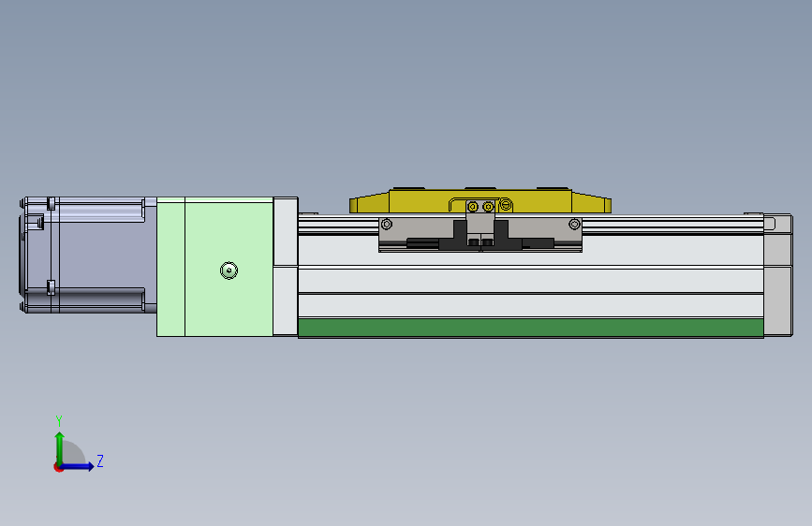This screenshot has width=812, height=526.
Task: Select the socket screw on green housing
Action: pos(229,270)
